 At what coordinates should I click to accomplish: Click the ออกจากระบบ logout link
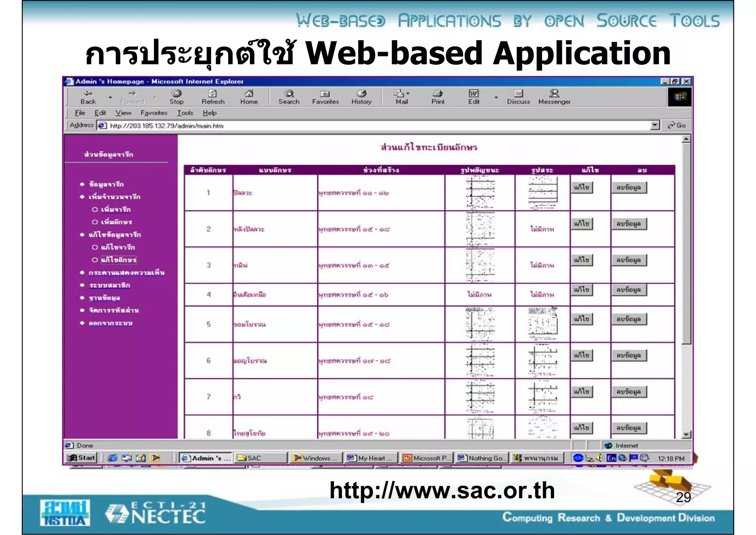(x=111, y=323)
